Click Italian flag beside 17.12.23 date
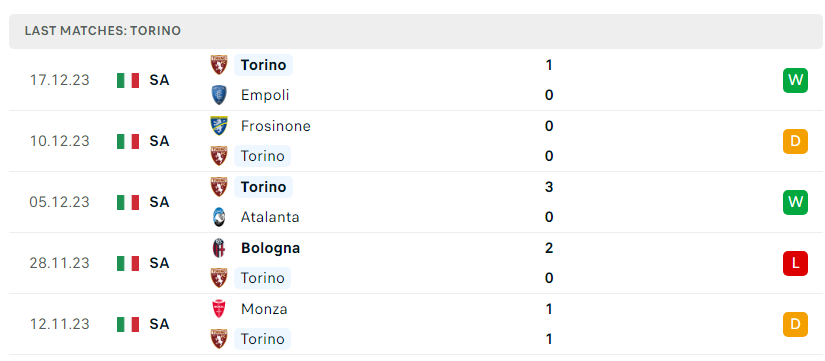The height and width of the screenshot is (361, 825). pyautogui.click(x=128, y=80)
